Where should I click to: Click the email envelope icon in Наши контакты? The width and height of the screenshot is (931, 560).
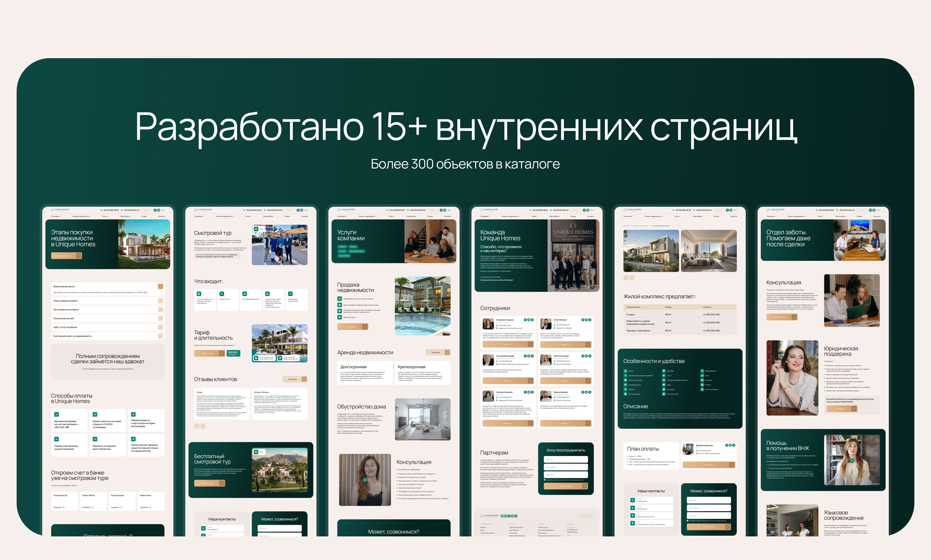(x=632, y=515)
